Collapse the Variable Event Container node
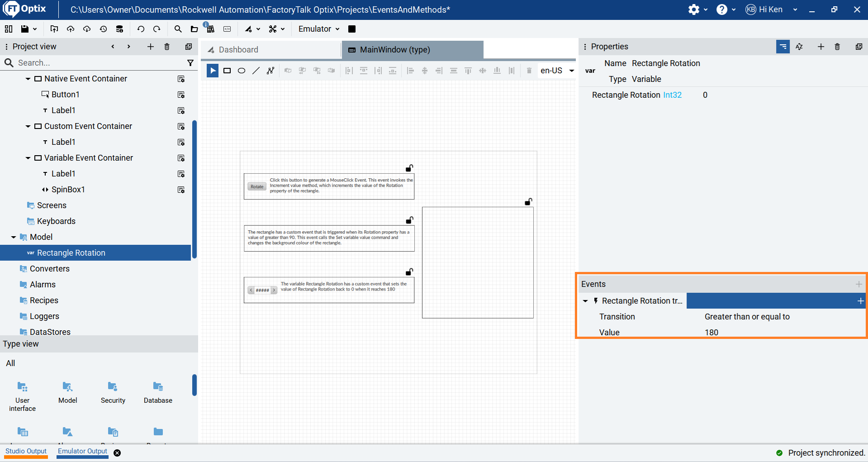The image size is (868, 462). (x=28, y=158)
